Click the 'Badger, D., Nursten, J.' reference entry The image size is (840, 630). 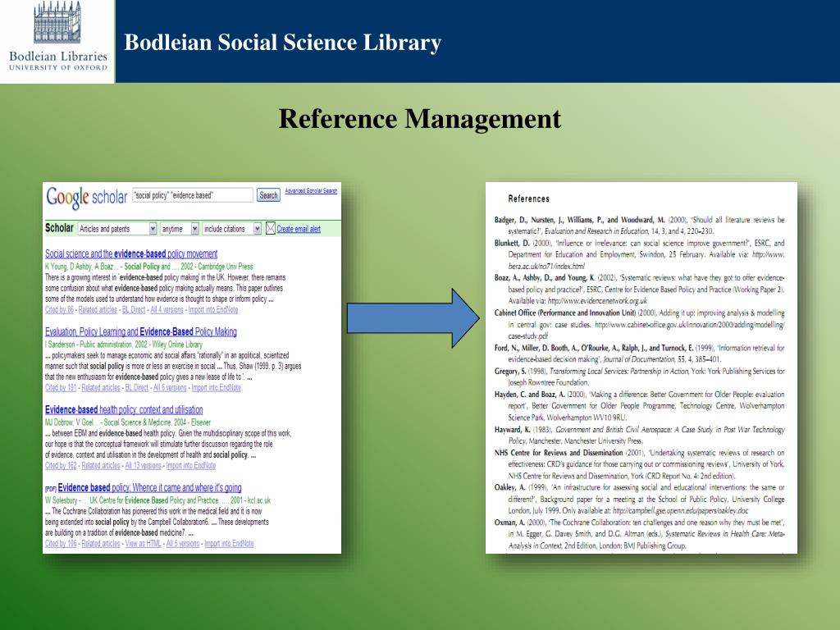click(639, 226)
